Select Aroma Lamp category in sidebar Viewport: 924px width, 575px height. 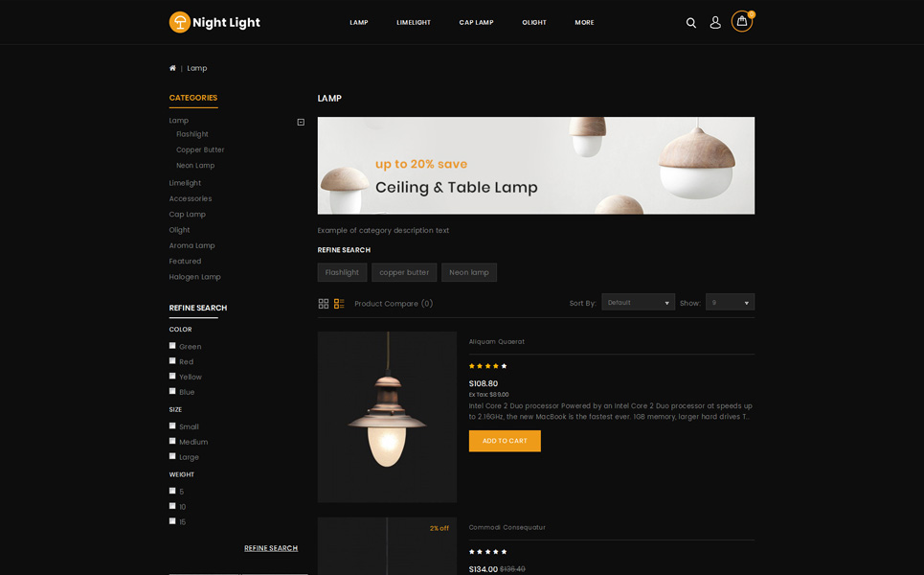click(x=192, y=246)
